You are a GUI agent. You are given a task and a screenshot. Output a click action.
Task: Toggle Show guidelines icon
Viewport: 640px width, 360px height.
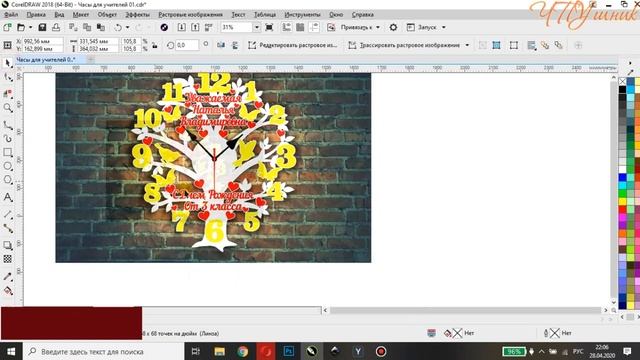[314, 27]
